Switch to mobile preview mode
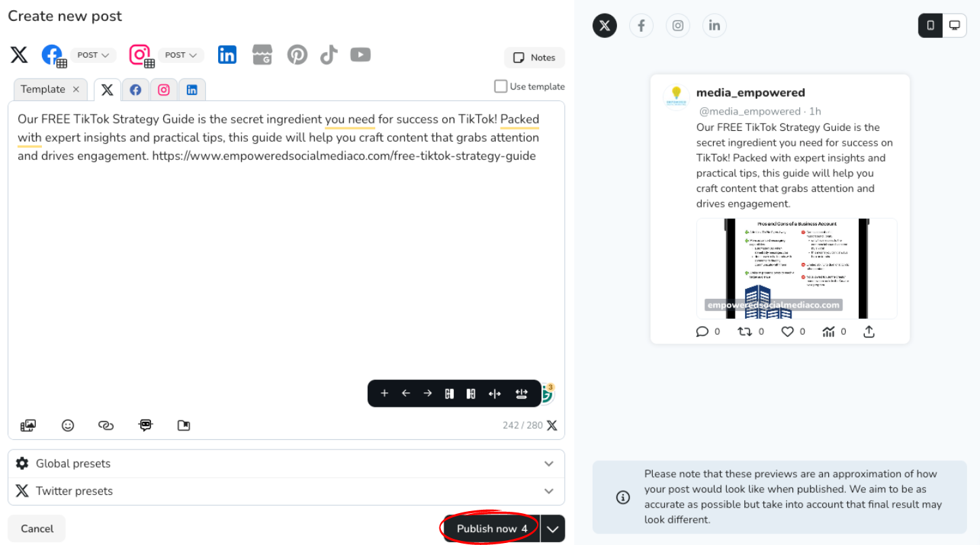 click(931, 26)
